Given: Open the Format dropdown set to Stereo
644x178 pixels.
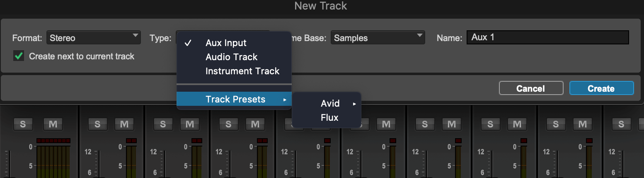Looking at the screenshot, I should 93,38.
